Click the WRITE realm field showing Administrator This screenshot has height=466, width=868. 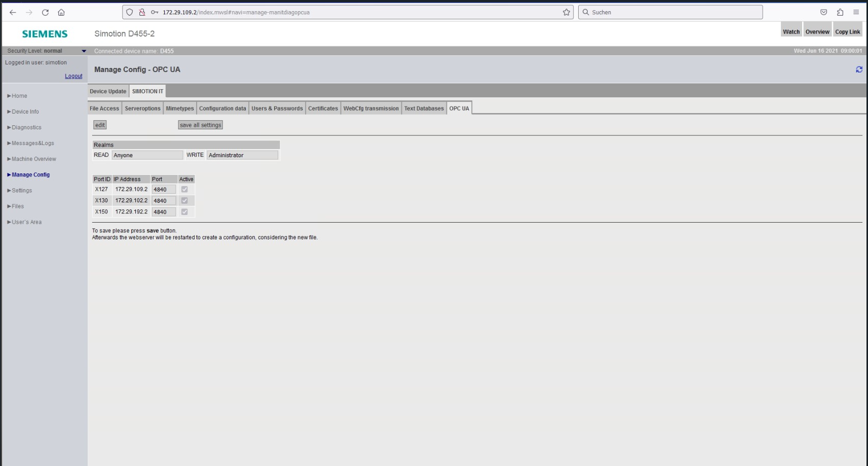point(242,155)
